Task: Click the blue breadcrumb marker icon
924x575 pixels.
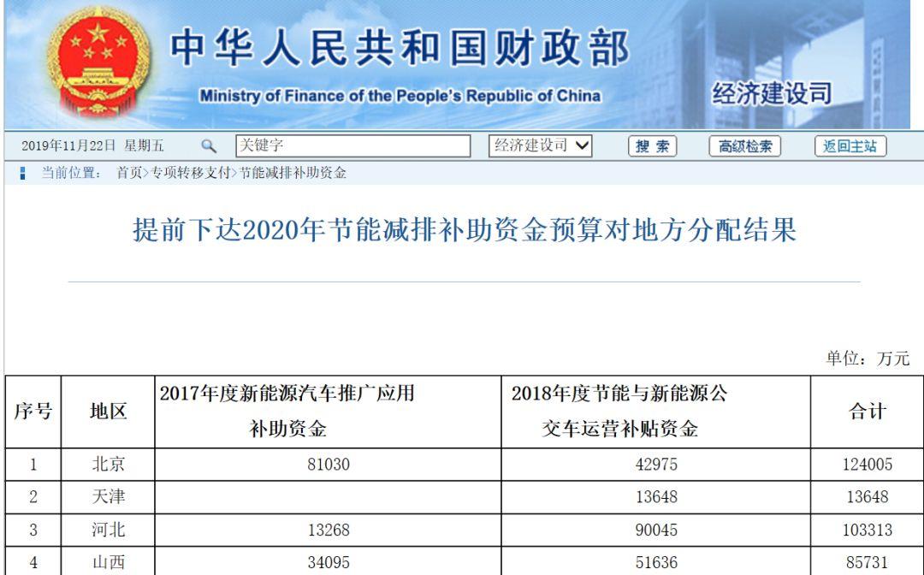Action: (22, 173)
